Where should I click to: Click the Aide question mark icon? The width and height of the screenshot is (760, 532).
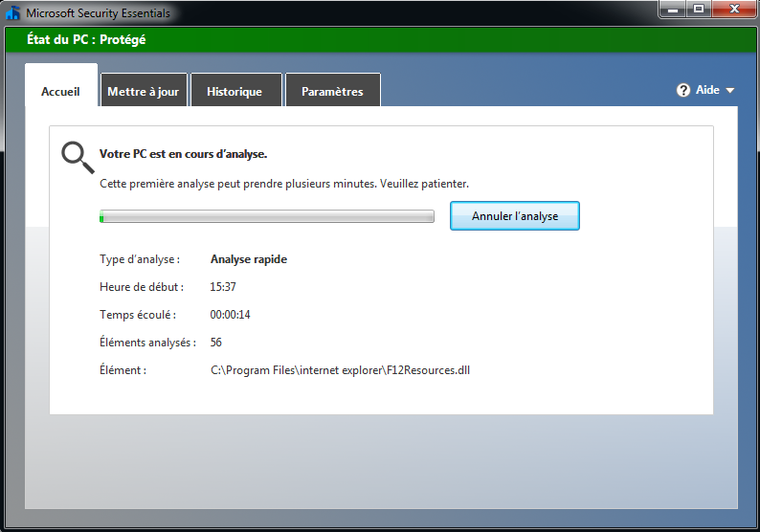point(683,90)
